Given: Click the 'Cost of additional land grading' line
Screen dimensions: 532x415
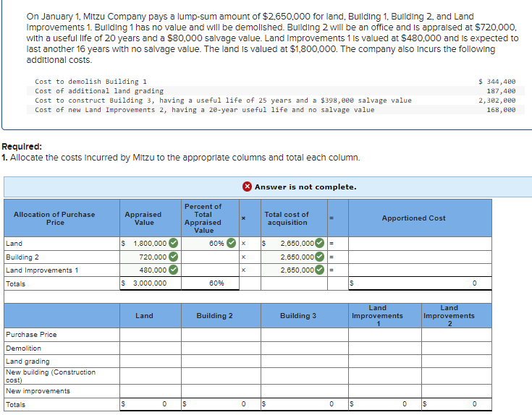Looking at the screenshot, I should click(99, 91).
